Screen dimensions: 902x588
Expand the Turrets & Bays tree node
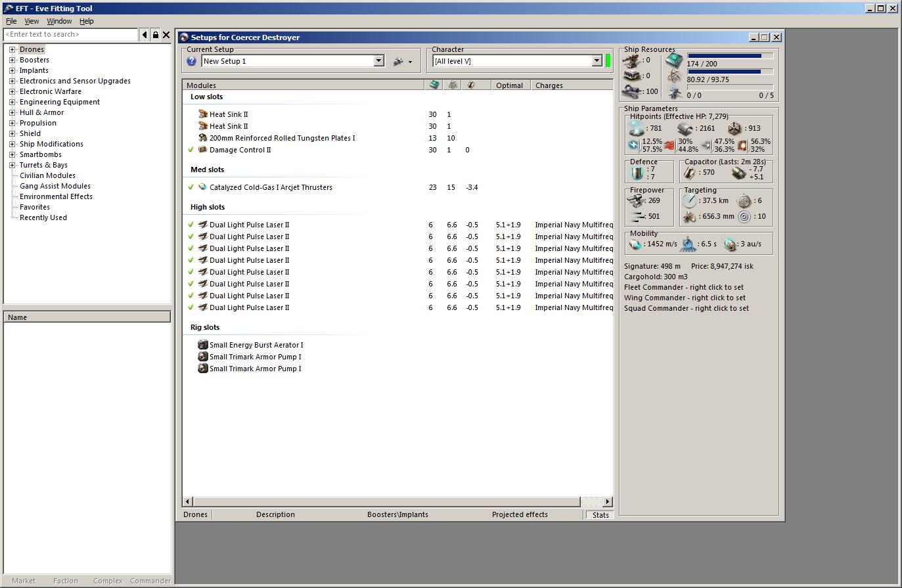(x=12, y=165)
